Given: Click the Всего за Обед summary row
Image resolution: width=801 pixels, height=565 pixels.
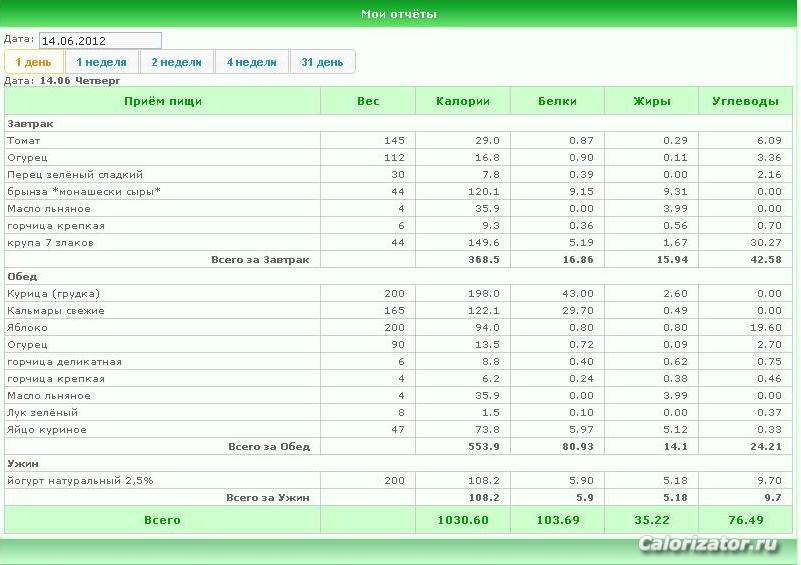Looking at the screenshot, I should click(398, 446).
